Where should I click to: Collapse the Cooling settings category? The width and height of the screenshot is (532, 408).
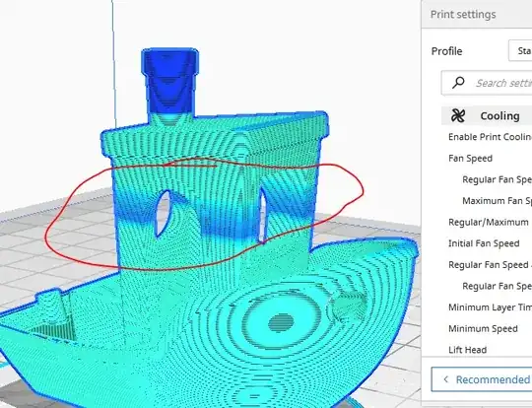pyautogui.click(x=487, y=115)
